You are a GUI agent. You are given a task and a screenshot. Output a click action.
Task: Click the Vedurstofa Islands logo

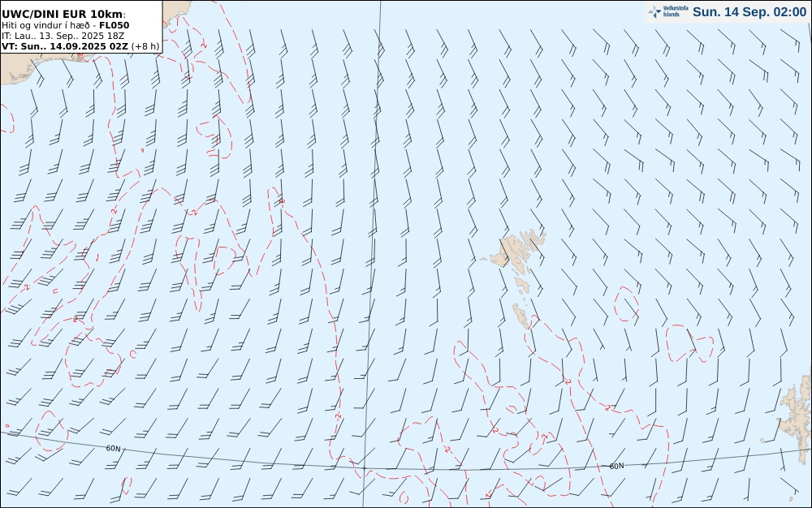click(x=668, y=12)
